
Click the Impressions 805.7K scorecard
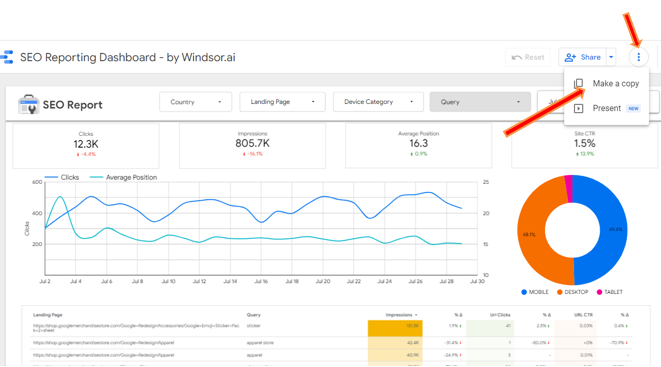click(253, 145)
